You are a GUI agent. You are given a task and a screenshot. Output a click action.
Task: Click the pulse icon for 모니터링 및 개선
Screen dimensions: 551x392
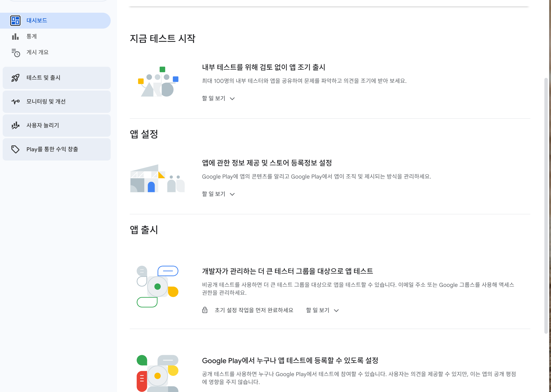tap(15, 101)
